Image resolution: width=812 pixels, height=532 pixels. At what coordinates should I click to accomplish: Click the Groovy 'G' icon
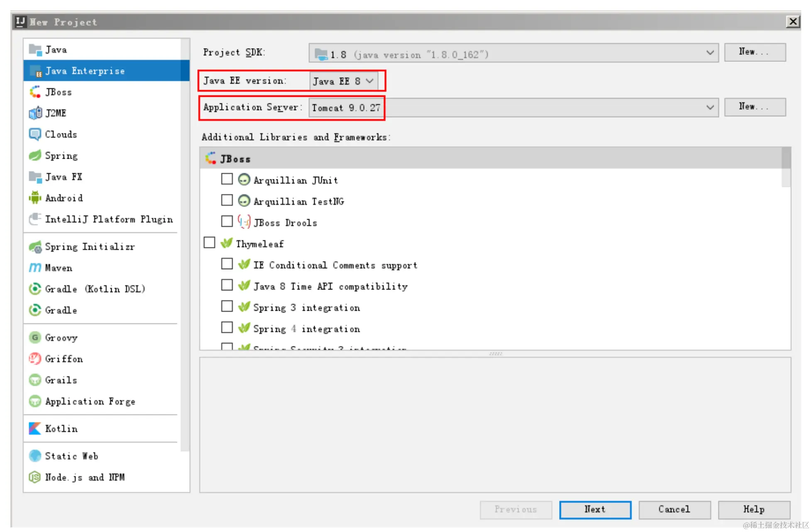pos(35,338)
